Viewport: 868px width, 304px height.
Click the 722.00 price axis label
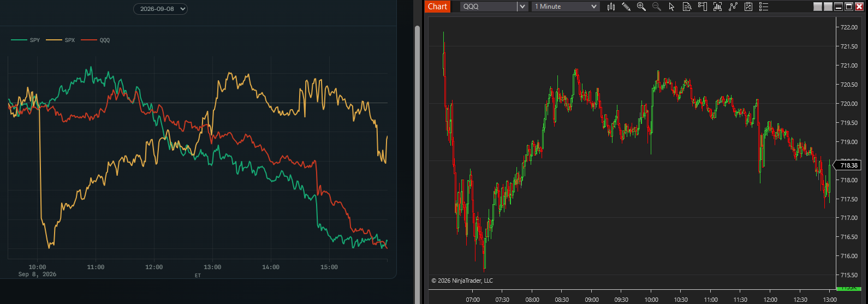[x=848, y=27]
